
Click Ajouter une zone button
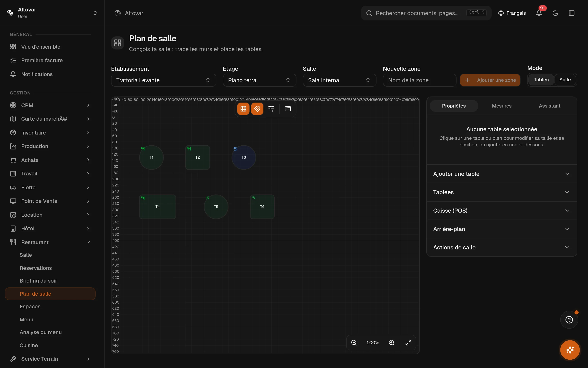coord(490,80)
